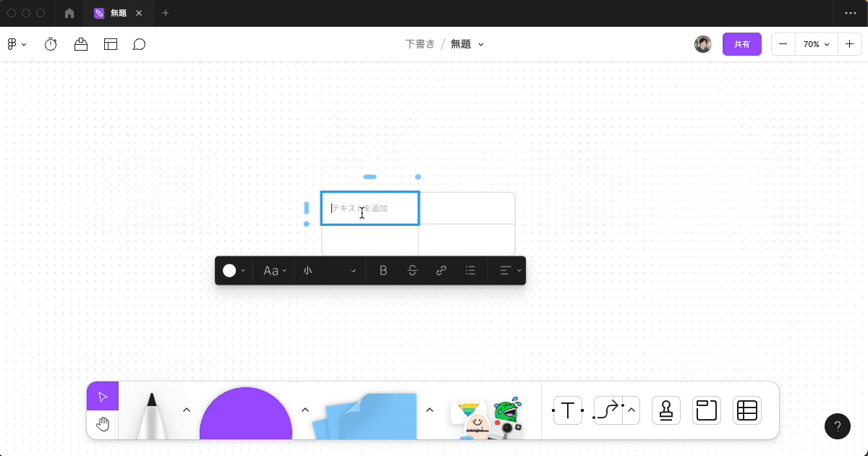Screen dimensions: 868x456
Task: Click the user avatar
Action: 703,44
